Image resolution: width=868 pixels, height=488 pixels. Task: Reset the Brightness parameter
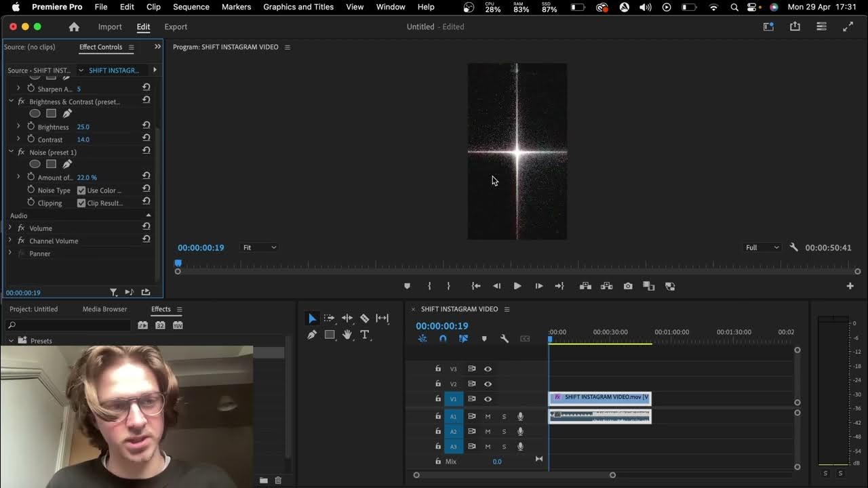146,126
